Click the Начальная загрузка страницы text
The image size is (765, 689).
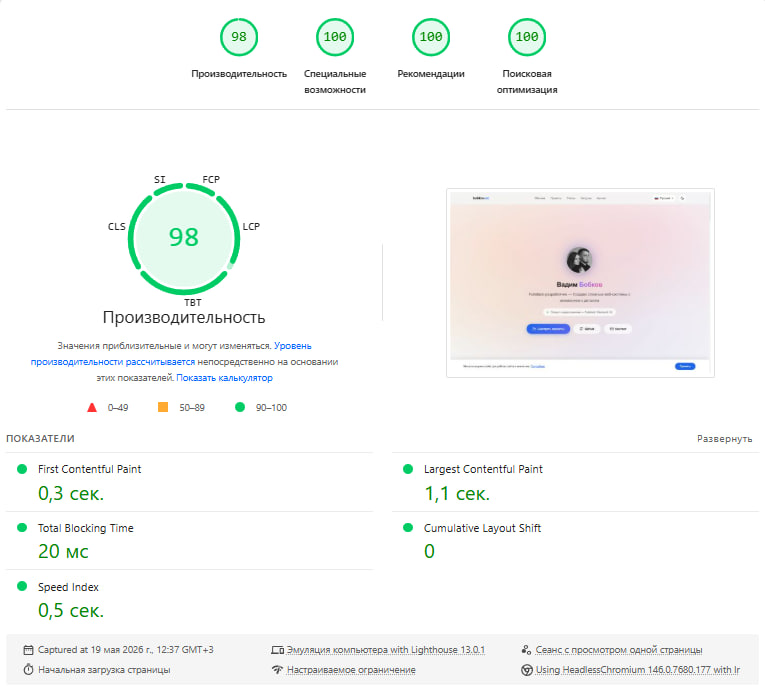[x=104, y=670]
